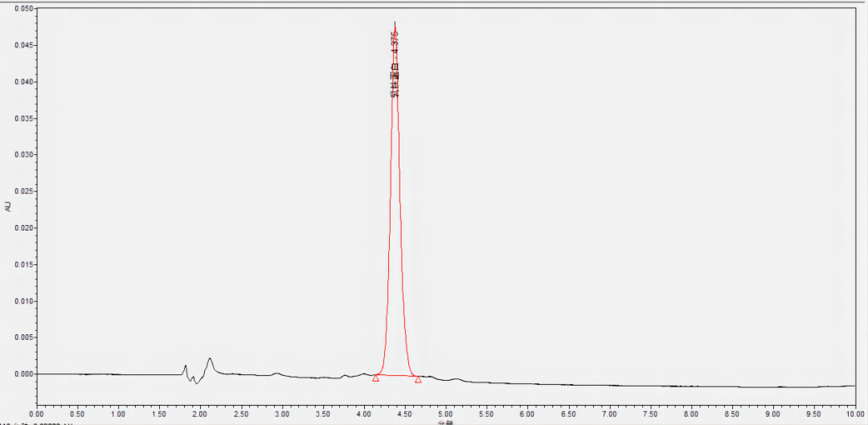Click the 3.50 time-axis tick label

323,414
